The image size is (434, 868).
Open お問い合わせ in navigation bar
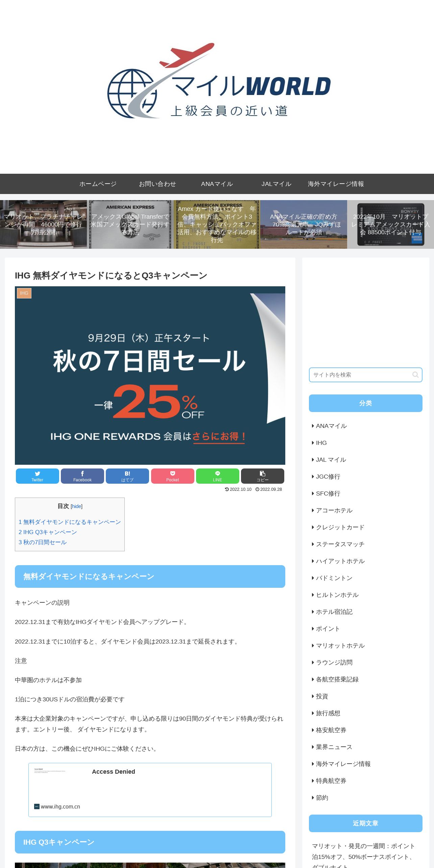(158, 184)
